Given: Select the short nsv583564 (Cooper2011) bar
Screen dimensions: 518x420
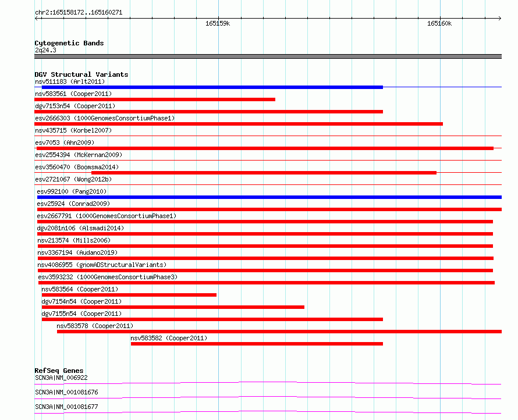Looking at the screenshot, I should click(129, 295).
